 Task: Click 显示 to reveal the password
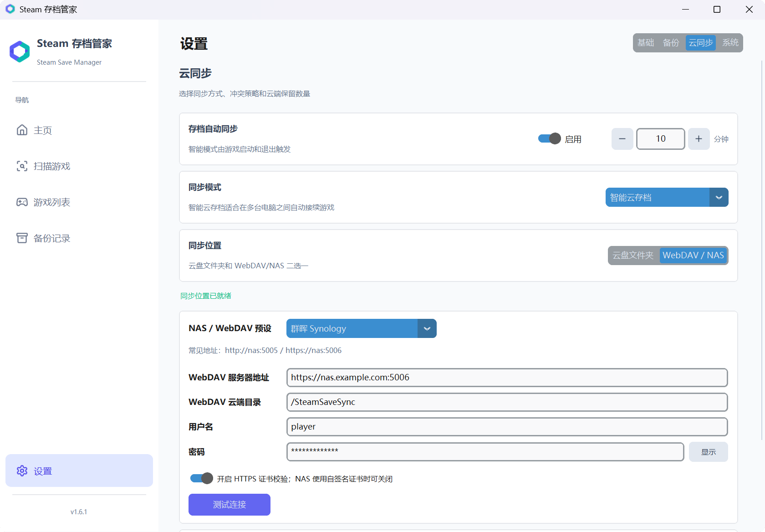(708, 452)
